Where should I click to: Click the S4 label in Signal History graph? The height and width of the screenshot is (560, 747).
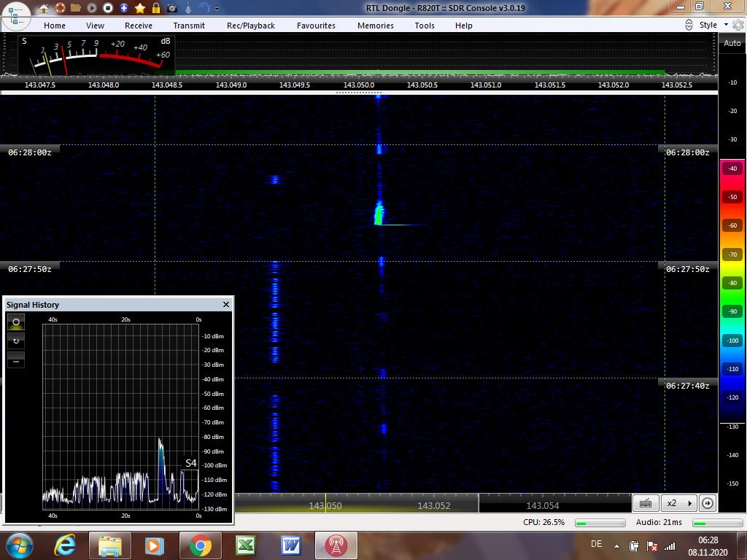191,463
